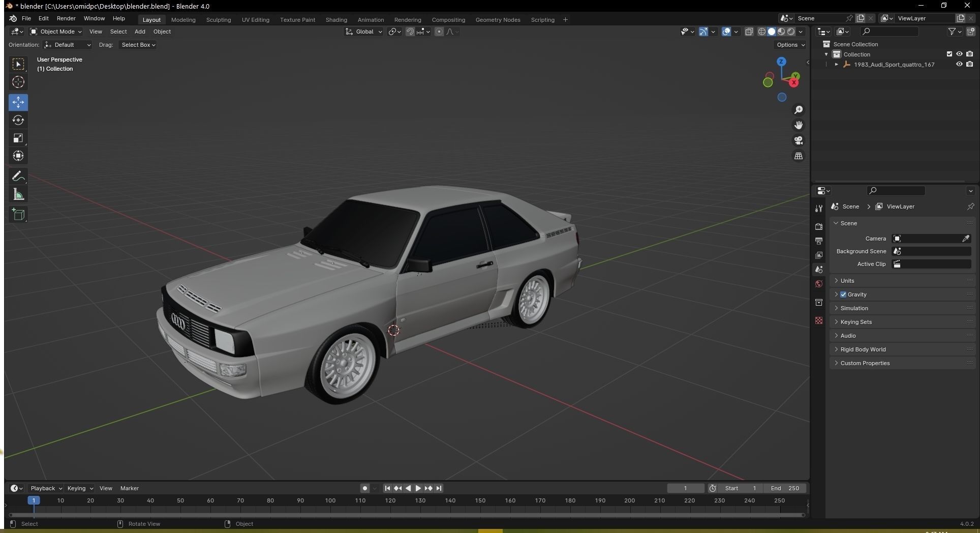
Task: Hide Collection in viewport
Action: (959, 54)
